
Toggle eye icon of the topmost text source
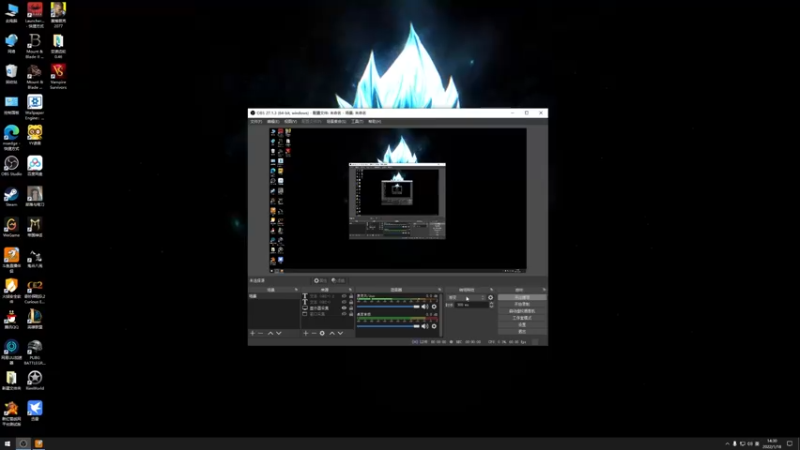pos(344,296)
